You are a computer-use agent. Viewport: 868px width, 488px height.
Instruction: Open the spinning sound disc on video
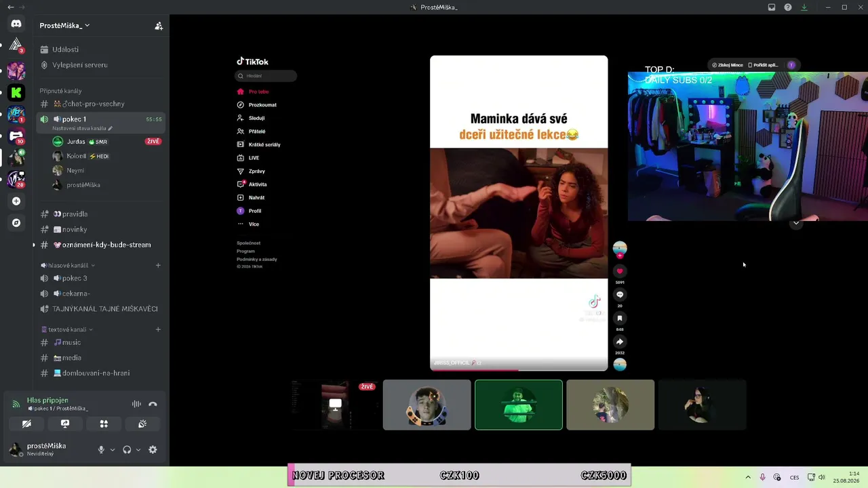[619, 365]
